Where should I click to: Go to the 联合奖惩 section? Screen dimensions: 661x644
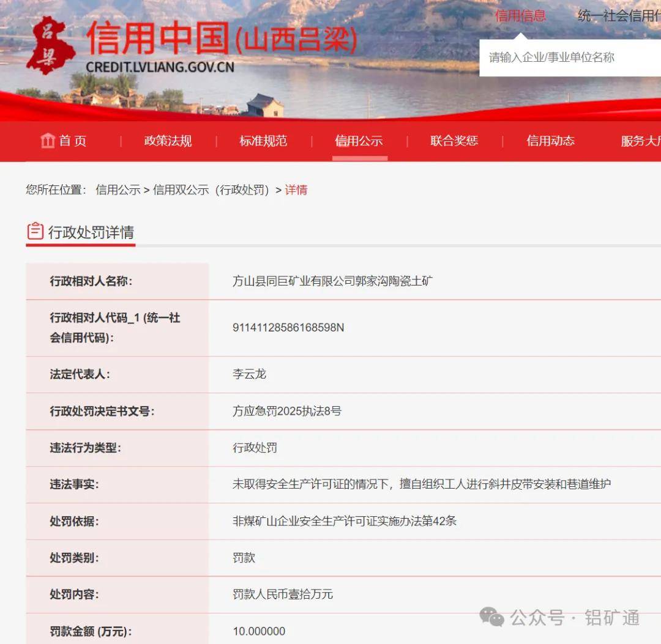click(454, 141)
